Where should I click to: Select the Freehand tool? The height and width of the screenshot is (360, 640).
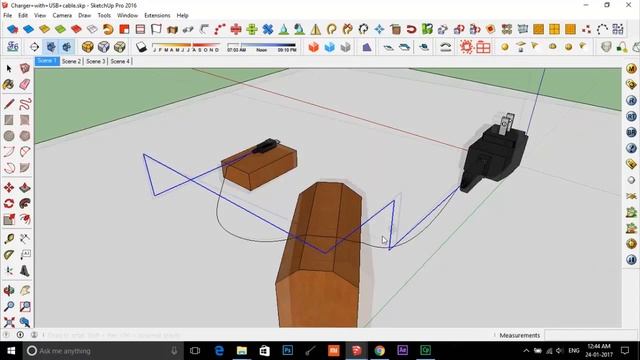coord(24,104)
